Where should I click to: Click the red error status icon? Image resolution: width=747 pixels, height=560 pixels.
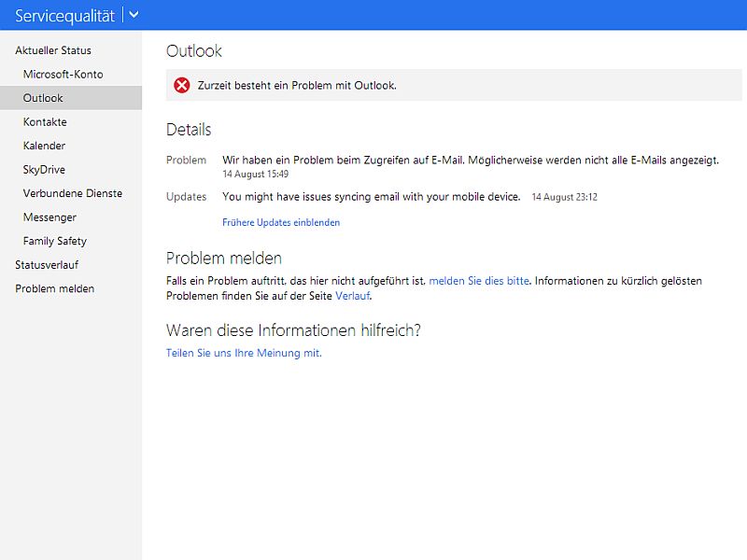(x=181, y=85)
